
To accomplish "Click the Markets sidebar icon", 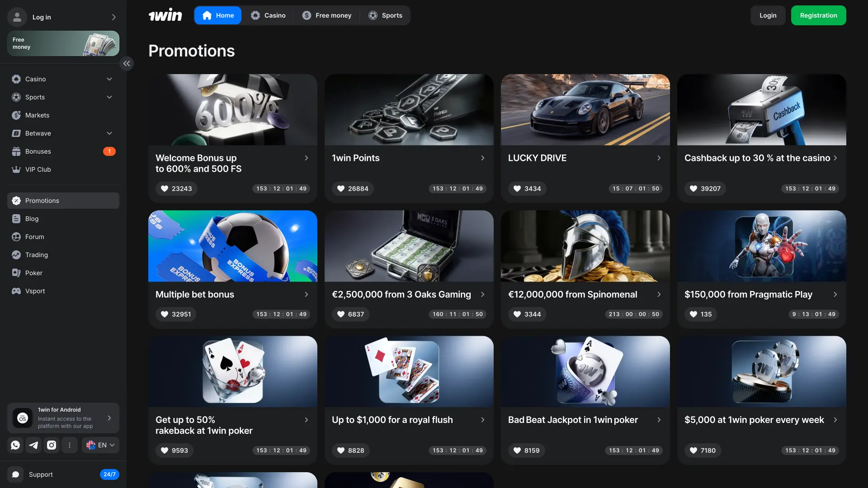I will click(x=16, y=115).
